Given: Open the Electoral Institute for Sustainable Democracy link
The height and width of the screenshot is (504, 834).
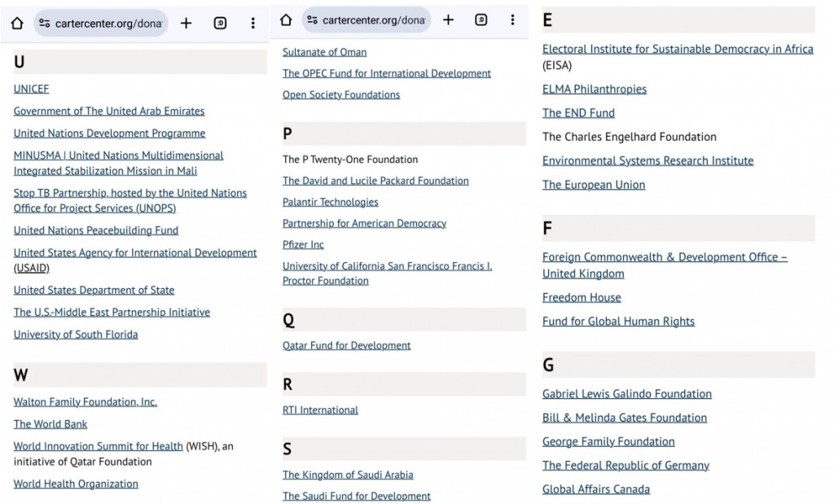Looking at the screenshot, I should 678,49.
